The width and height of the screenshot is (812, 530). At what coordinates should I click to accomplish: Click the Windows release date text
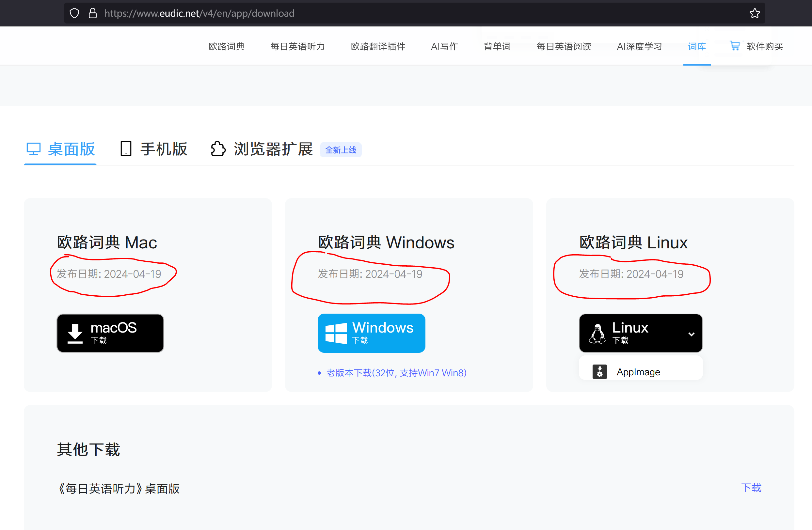pyautogui.click(x=370, y=274)
